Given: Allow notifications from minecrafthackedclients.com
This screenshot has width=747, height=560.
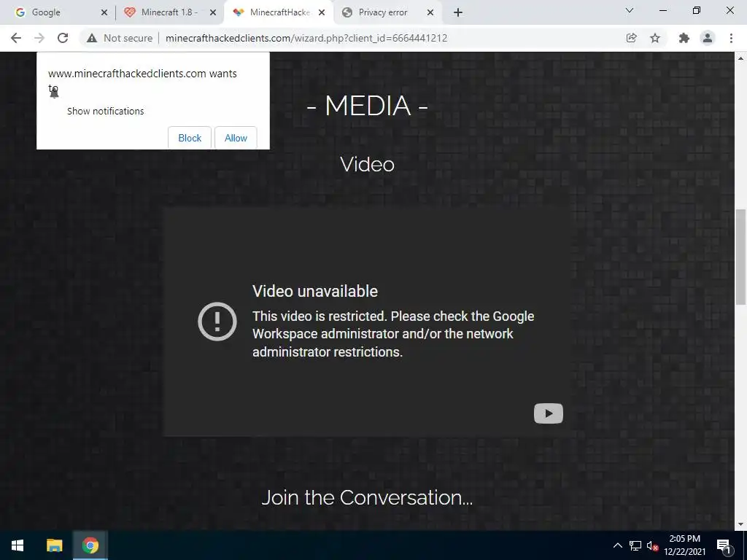Looking at the screenshot, I should [236, 138].
